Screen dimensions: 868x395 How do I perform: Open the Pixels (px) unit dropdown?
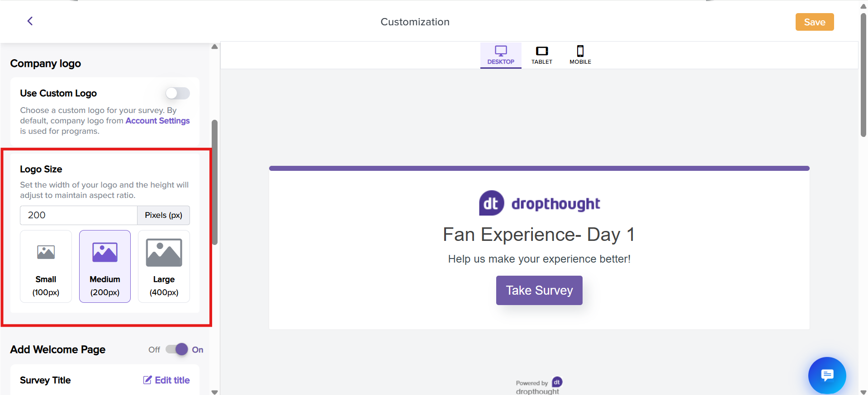pyautogui.click(x=163, y=215)
